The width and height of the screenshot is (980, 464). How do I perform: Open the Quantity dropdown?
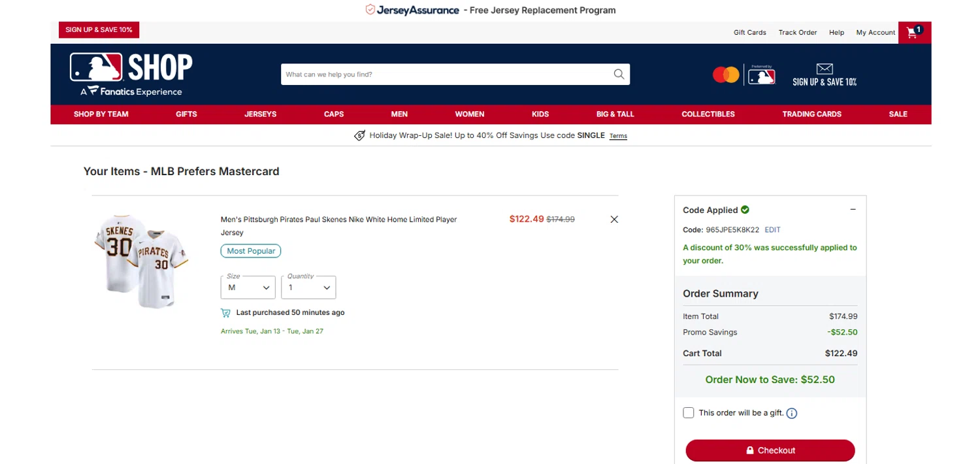point(308,288)
